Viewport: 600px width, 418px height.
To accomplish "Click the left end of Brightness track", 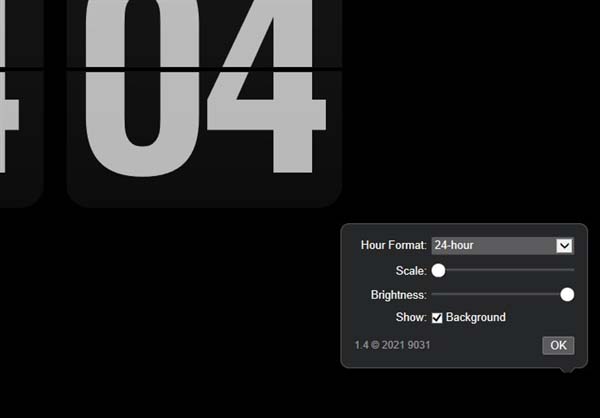I will tap(434, 294).
